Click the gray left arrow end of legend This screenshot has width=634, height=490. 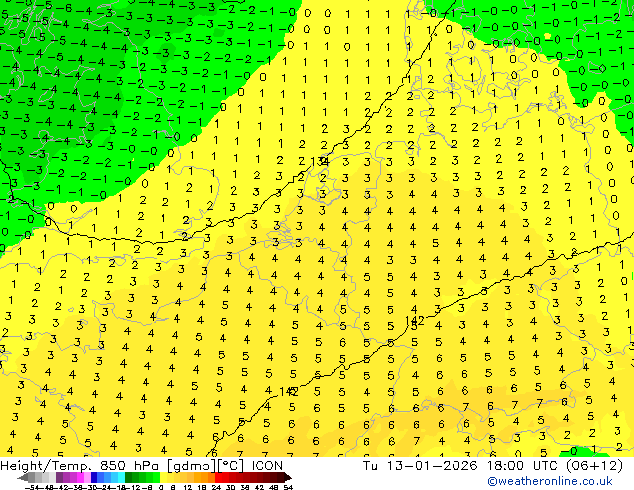[23, 478]
